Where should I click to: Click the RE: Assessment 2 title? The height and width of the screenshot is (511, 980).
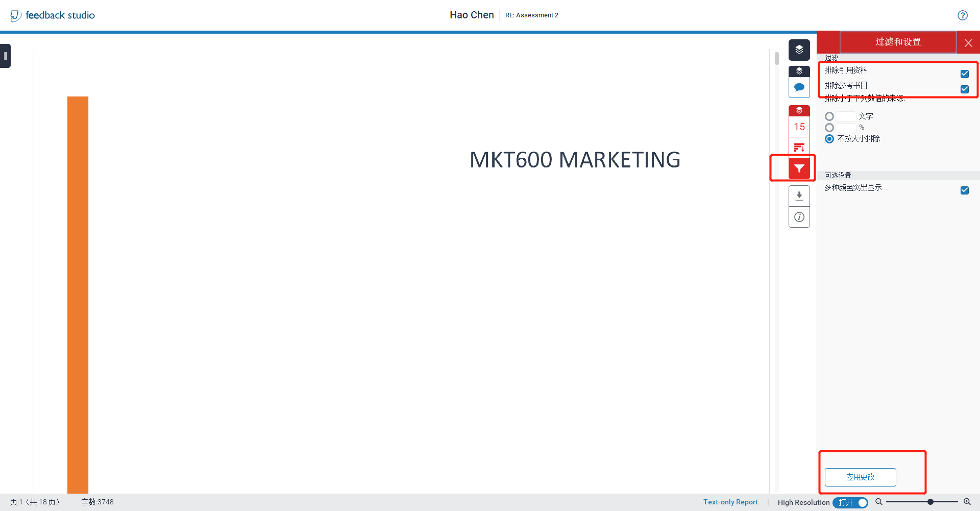click(532, 15)
